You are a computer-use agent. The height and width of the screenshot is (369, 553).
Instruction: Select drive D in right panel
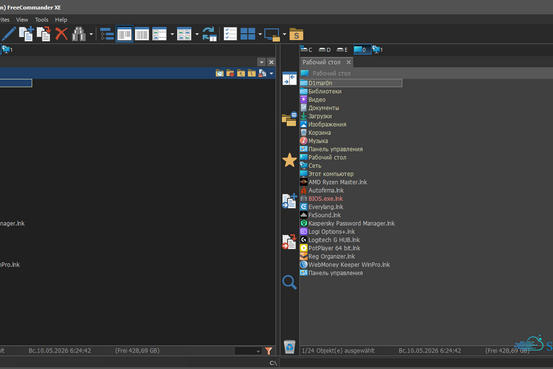[325, 50]
